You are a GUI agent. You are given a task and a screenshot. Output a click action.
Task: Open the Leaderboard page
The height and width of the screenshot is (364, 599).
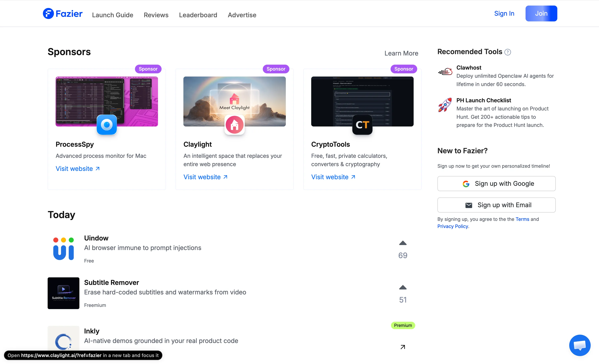click(x=198, y=15)
